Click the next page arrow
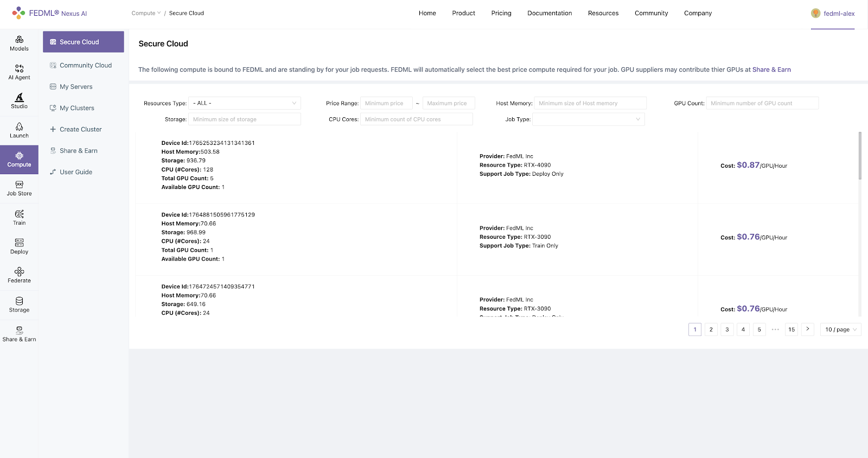 (x=808, y=329)
